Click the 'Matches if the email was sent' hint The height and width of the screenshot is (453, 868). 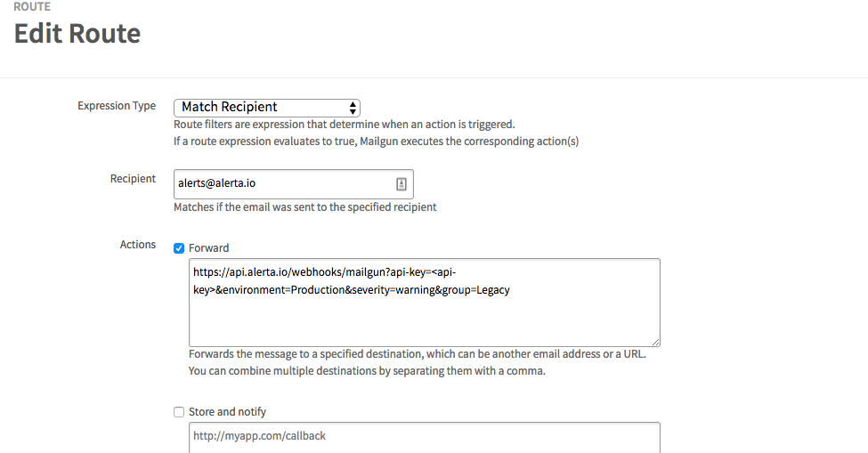(305, 206)
